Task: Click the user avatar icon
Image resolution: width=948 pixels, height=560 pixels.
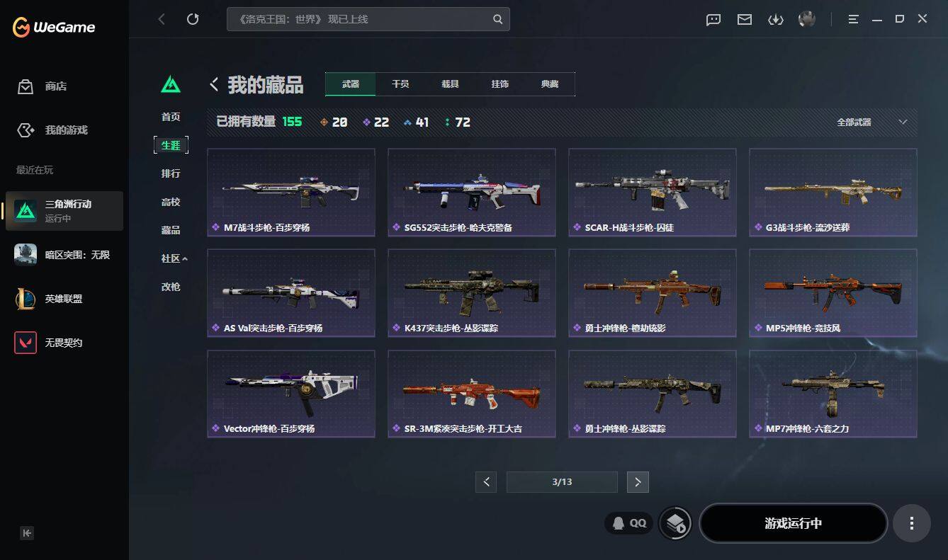Action: [x=806, y=19]
